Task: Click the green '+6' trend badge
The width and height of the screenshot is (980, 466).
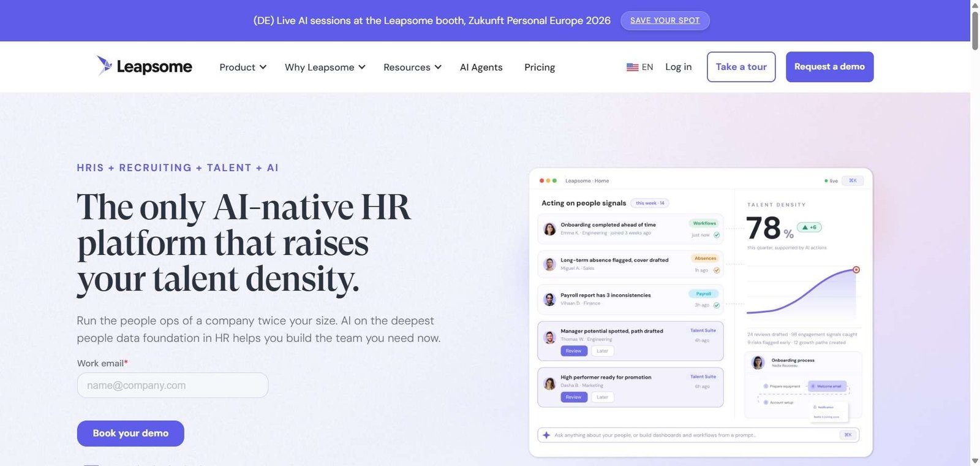Action: point(809,227)
